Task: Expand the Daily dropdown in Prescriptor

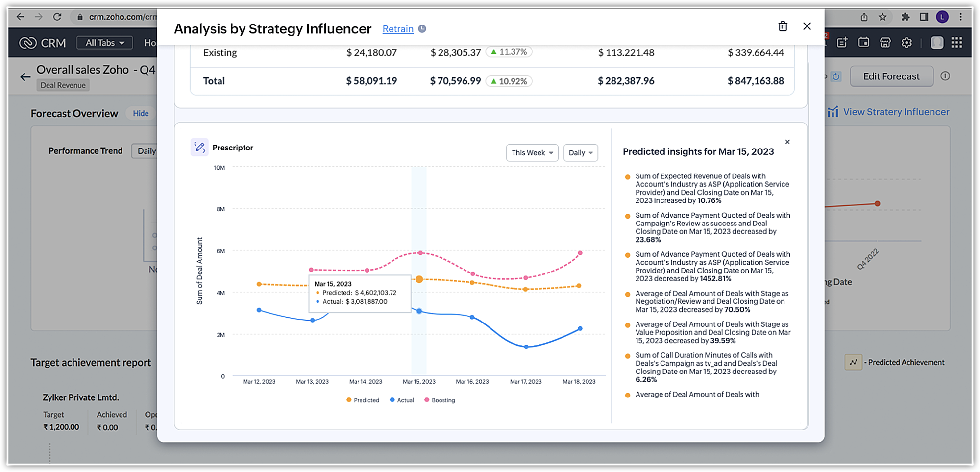Action: [x=580, y=153]
